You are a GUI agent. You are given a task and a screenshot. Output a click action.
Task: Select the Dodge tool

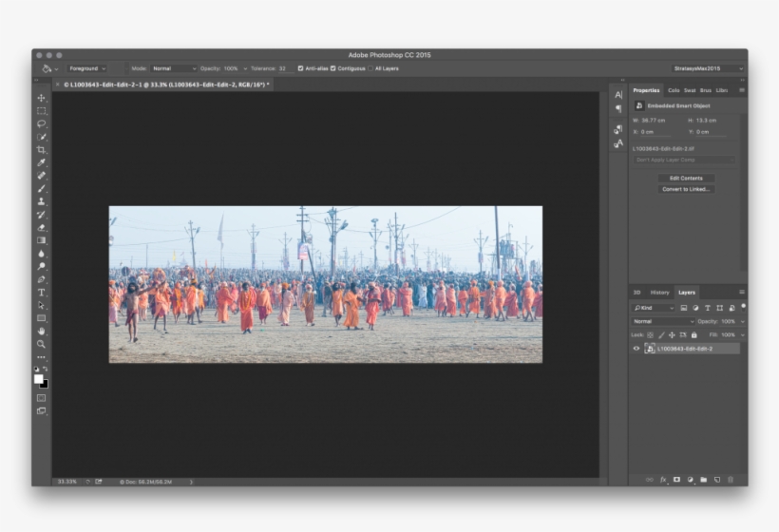[42, 266]
